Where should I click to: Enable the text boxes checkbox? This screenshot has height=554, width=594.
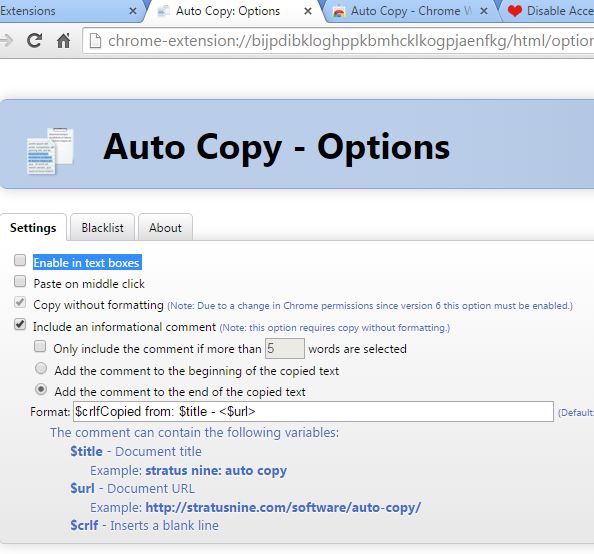(20, 260)
